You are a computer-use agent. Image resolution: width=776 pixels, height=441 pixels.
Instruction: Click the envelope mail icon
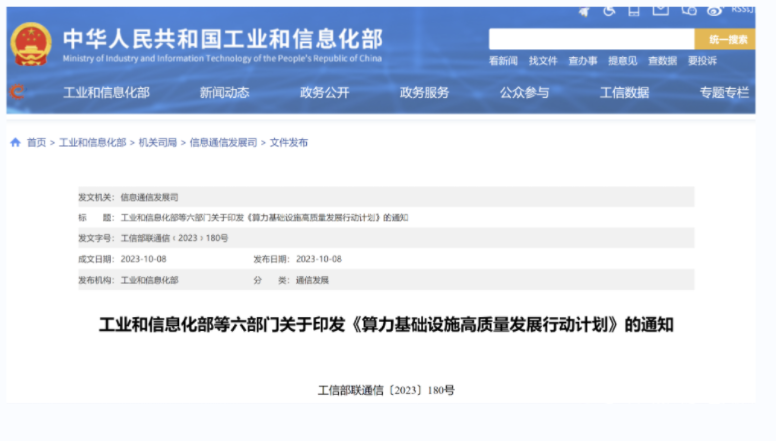pos(661,10)
